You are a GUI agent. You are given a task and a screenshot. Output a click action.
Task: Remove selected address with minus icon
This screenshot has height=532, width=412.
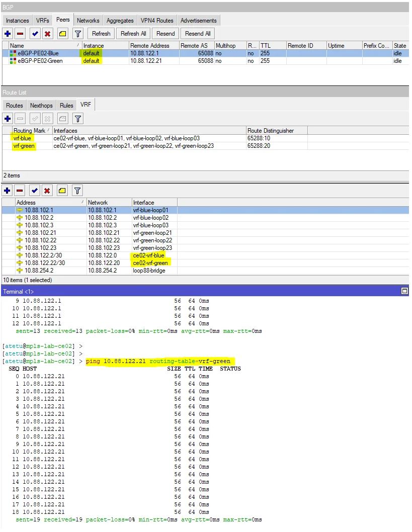[x=20, y=191]
